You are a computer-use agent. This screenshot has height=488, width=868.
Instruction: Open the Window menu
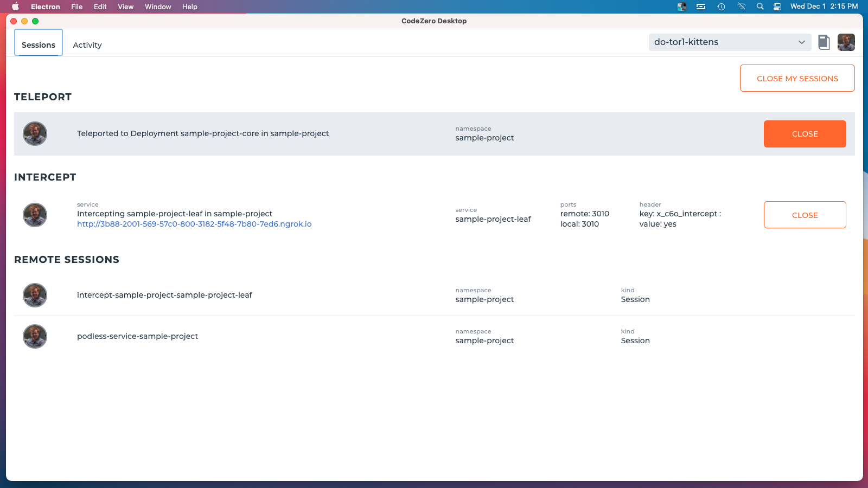point(158,7)
